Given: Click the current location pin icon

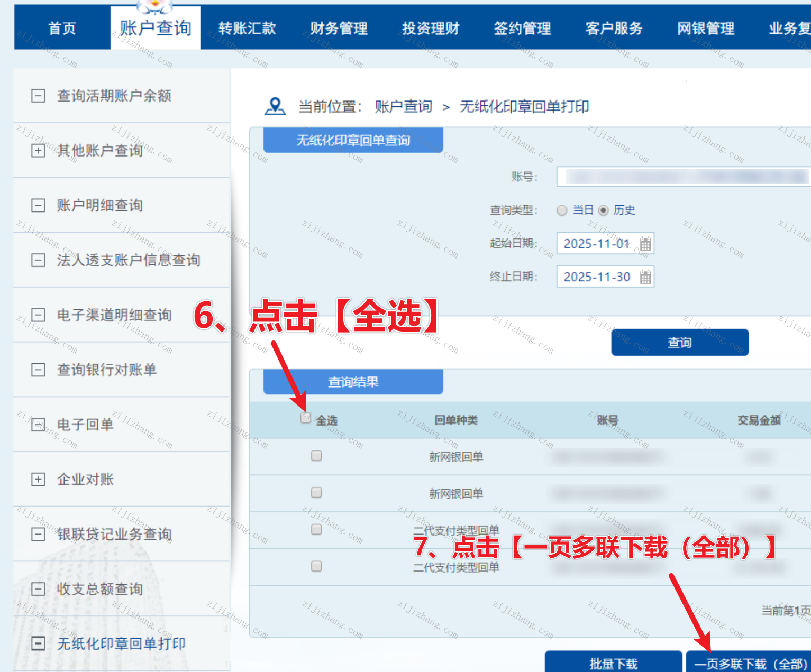Looking at the screenshot, I should point(275,106).
